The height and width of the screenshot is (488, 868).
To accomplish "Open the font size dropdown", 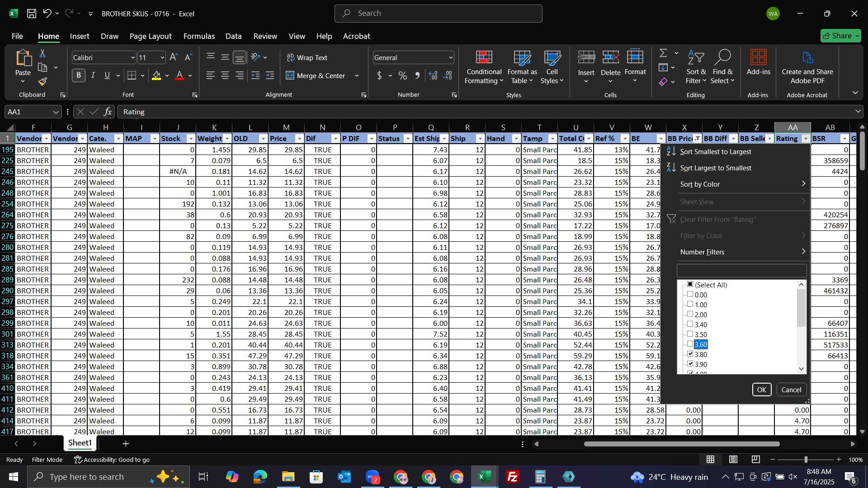I will pos(162,57).
